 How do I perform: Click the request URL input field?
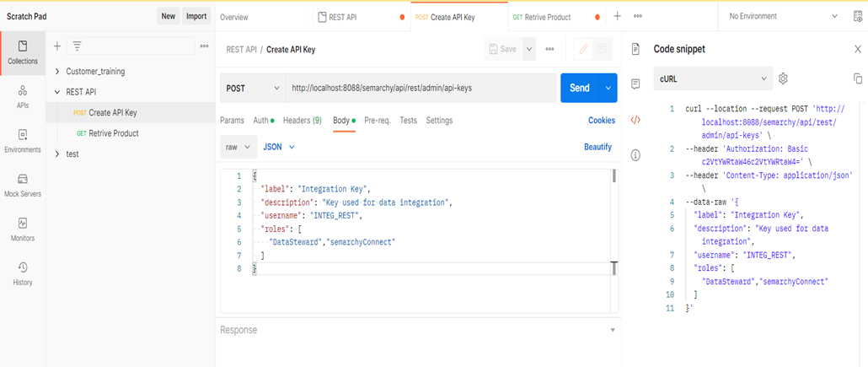pos(421,88)
